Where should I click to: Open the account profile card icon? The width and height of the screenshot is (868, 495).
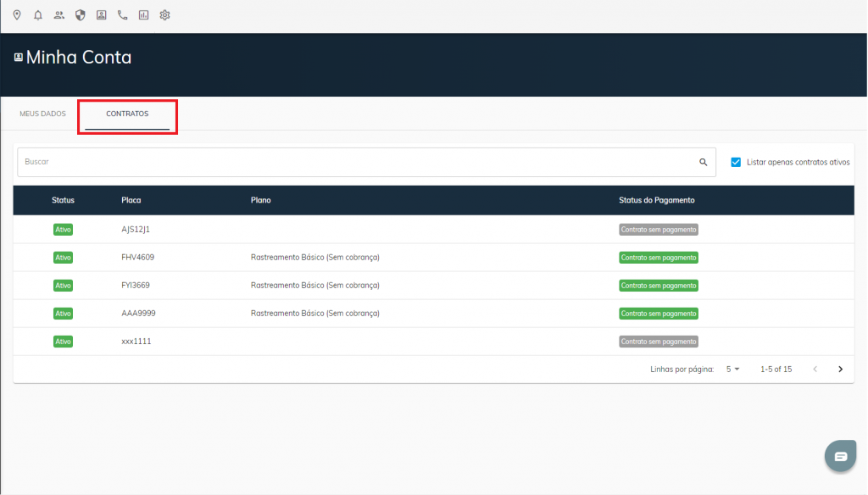click(x=102, y=15)
